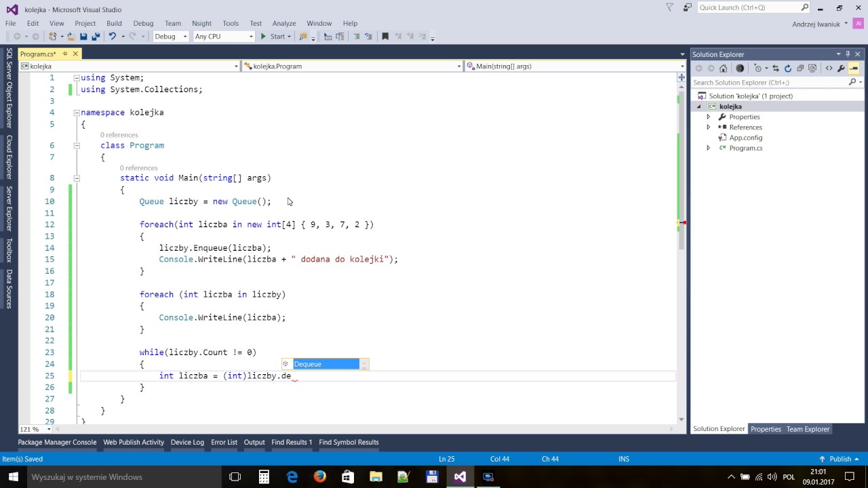Open the Package Manager Console tab

coord(57,442)
